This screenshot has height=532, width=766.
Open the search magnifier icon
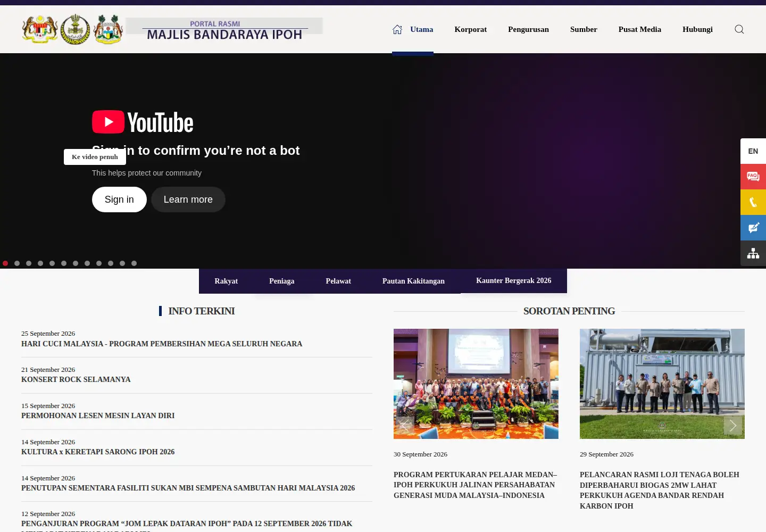(739, 29)
